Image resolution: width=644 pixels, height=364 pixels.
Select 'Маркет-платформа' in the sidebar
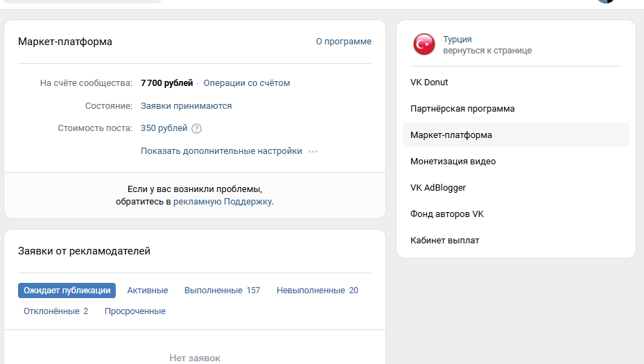click(516, 135)
